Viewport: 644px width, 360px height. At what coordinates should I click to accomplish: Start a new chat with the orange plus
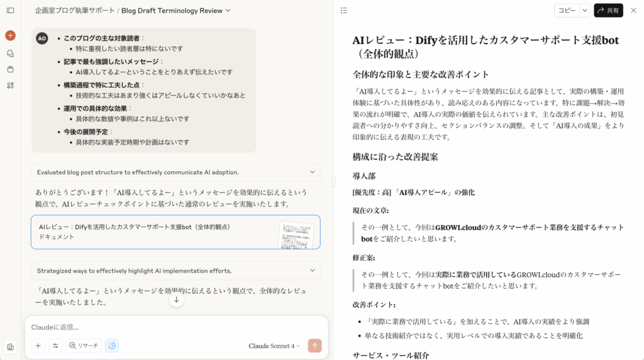coord(10,36)
